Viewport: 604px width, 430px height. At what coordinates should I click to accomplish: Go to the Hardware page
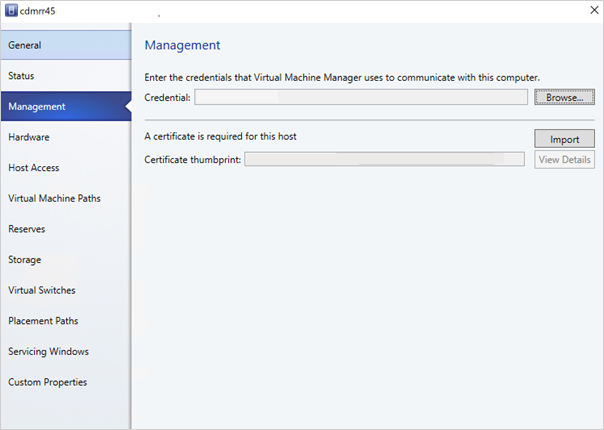(x=66, y=137)
